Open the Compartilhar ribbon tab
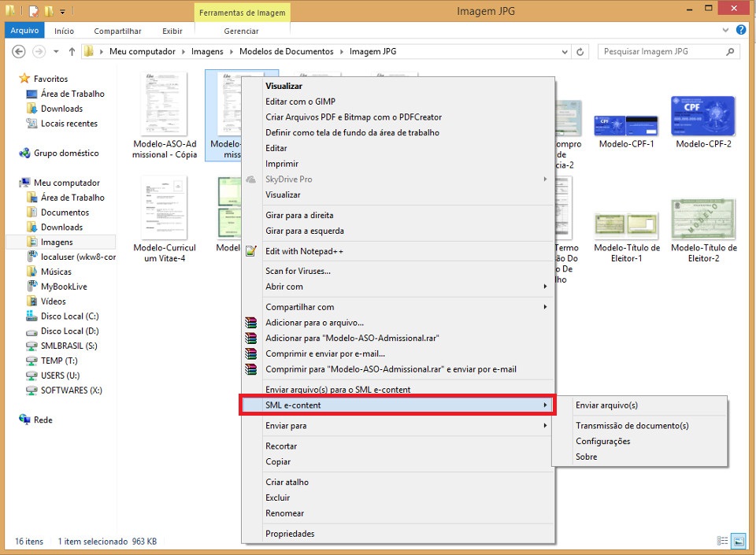 (x=117, y=31)
